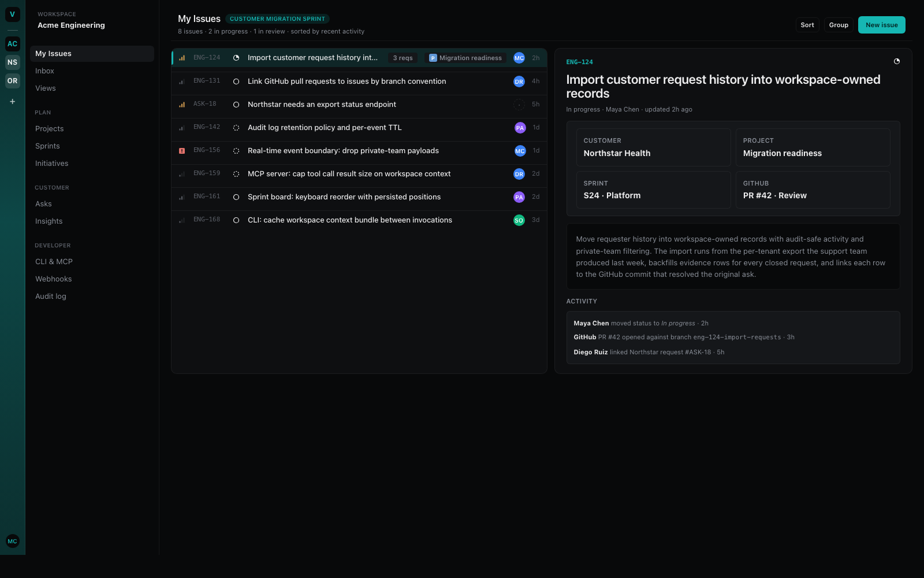Click activity entry 'GitHub PR #42 opened'

[x=684, y=337]
